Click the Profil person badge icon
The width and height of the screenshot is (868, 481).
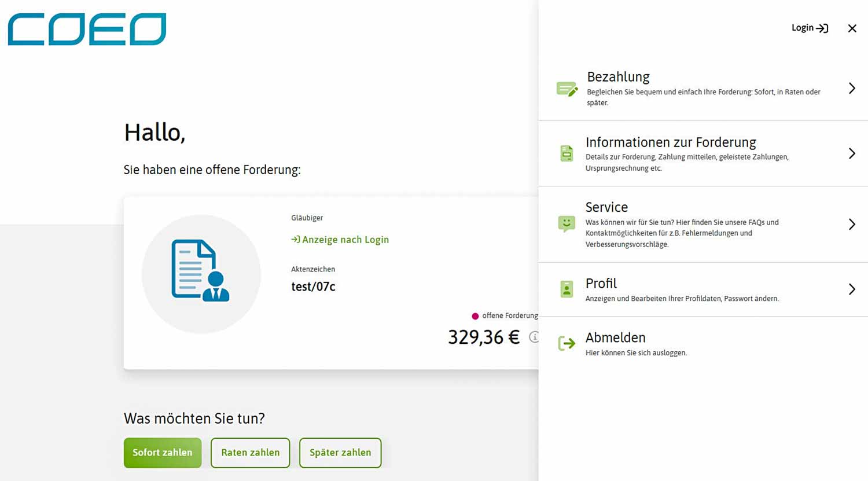click(567, 289)
